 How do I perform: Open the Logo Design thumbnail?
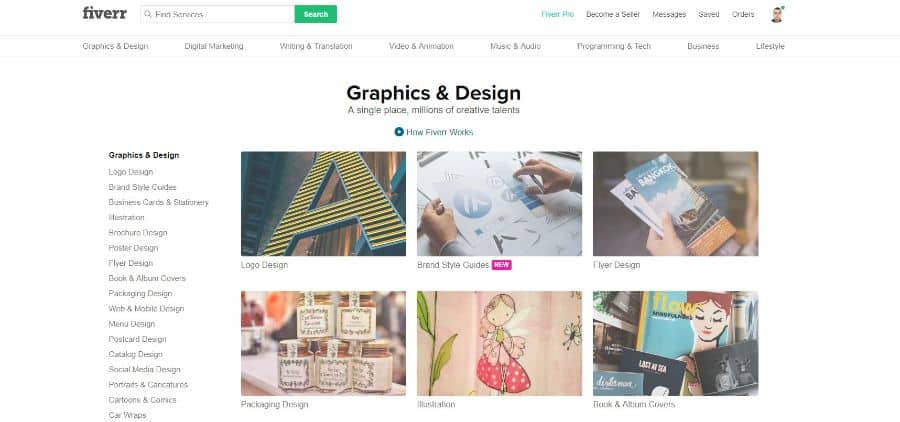click(x=323, y=204)
